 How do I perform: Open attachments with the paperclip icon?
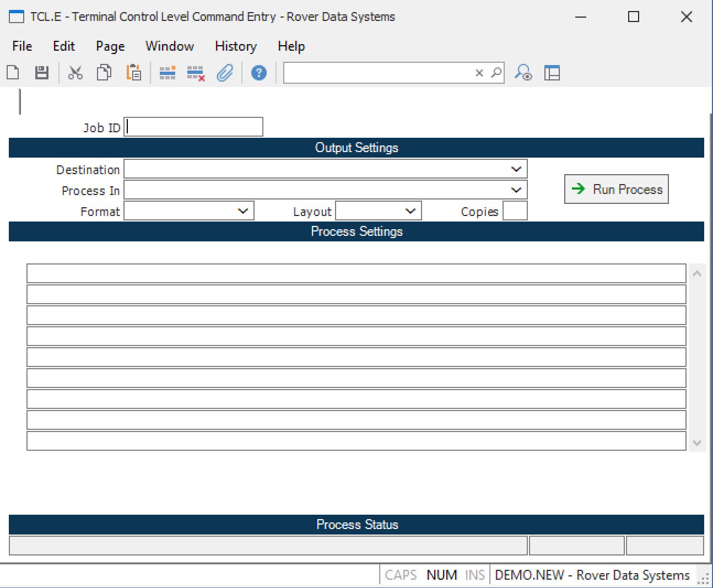(x=225, y=73)
